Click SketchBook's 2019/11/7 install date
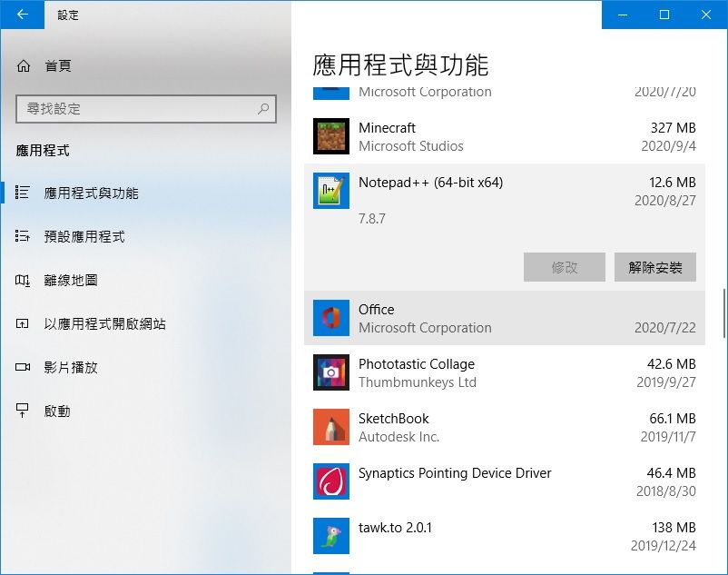 click(668, 437)
